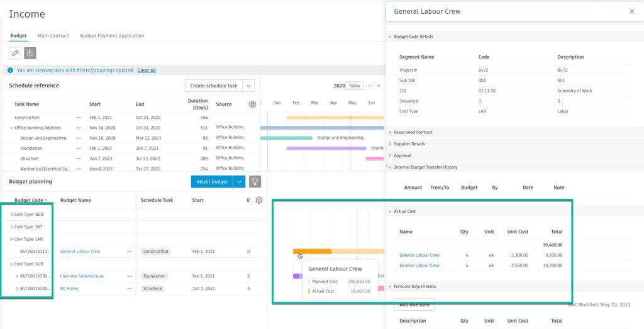Expand Supplier Details section
Screen dimensions: 644x329
coord(390,144)
